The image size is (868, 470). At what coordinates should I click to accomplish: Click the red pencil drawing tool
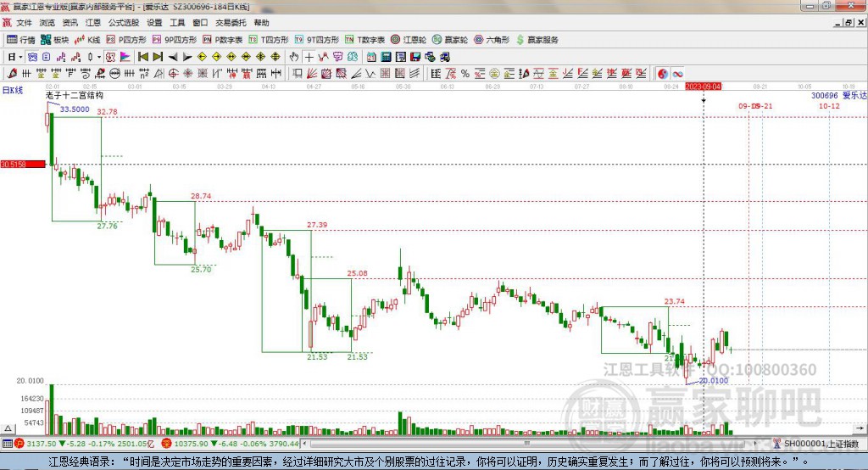pos(12,73)
